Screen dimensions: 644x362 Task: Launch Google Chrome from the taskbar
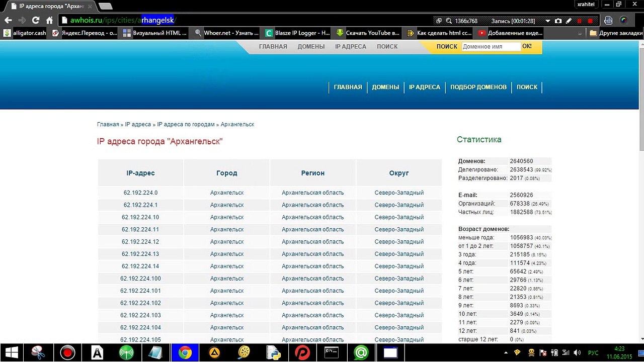tap(185, 353)
